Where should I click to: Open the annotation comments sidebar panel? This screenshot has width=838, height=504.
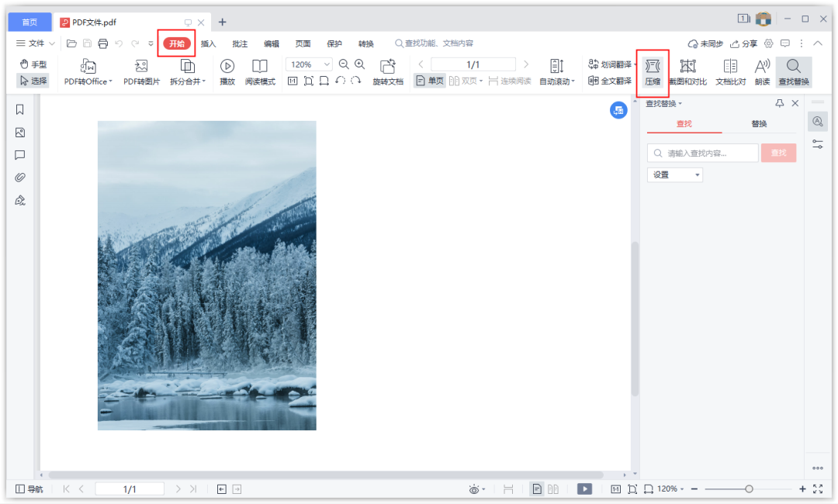click(19, 154)
